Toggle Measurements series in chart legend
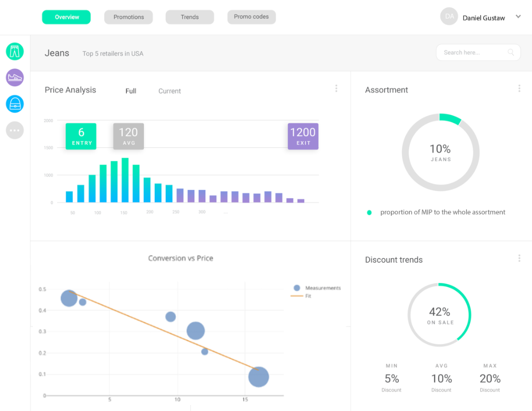532x411 pixels. (317, 287)
